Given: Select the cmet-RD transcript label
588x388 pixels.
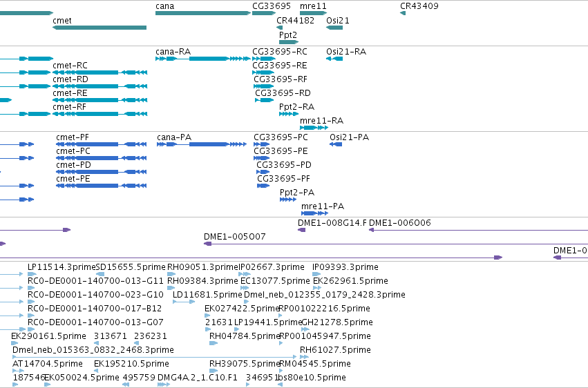Looking at the screenshot, I should coord(70,79).
